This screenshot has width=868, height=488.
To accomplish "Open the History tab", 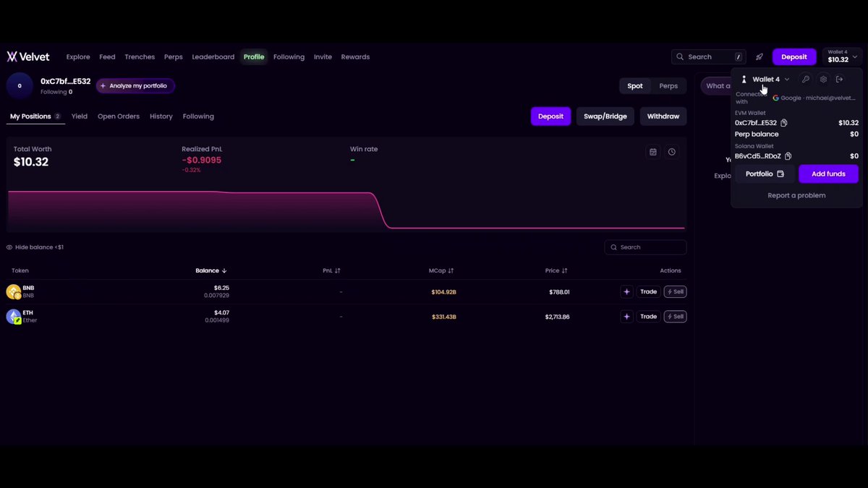I will (x=161, y=116).
